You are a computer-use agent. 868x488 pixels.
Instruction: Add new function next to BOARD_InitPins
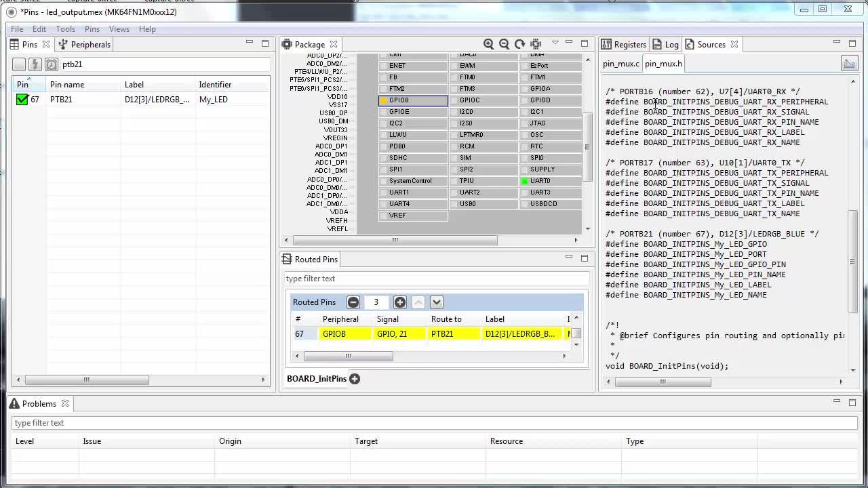pos(355,379)
